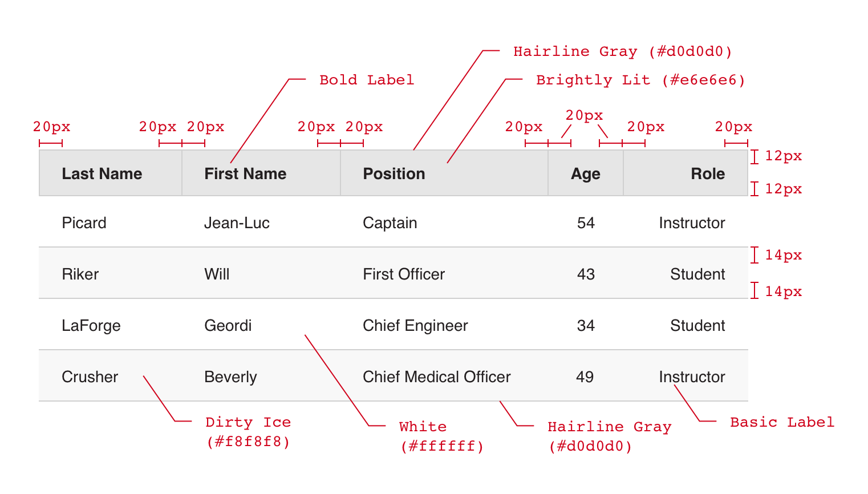This screenshot has width=868, height=494.
Task: Click the Last Name column header
Action: [x=102, y=173]
